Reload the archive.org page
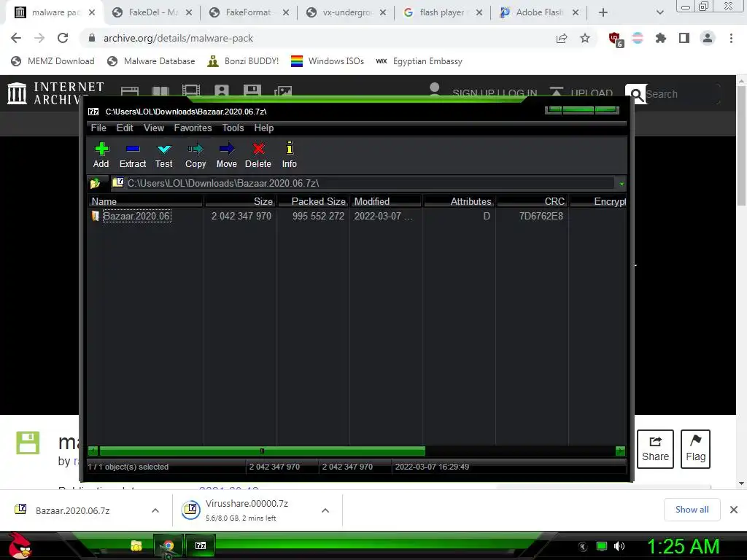This screenshot has height=560, width=747. point(63,38)
